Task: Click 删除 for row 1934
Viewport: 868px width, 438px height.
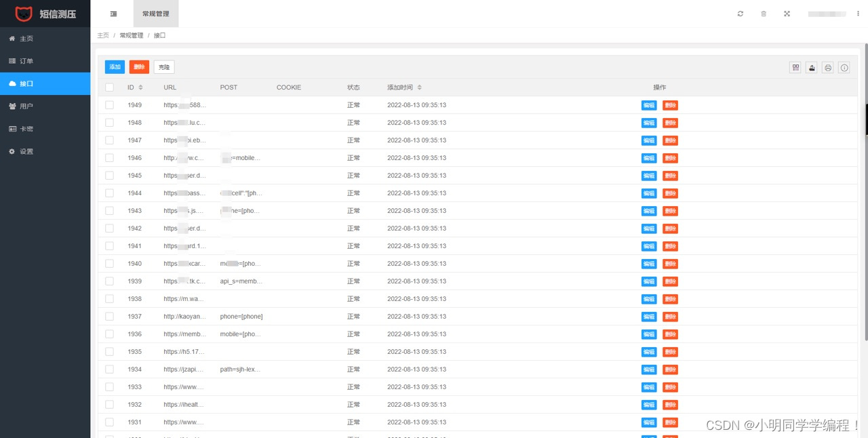Action: [670, 370]
